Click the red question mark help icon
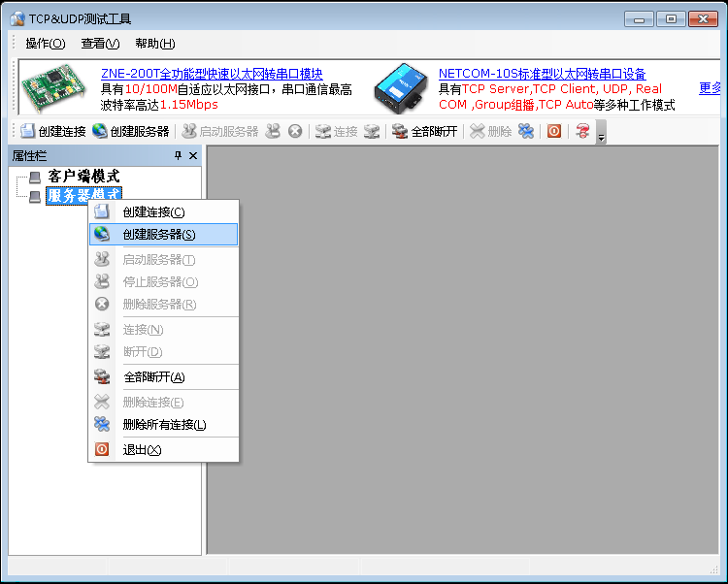 [x=582, y=131]
